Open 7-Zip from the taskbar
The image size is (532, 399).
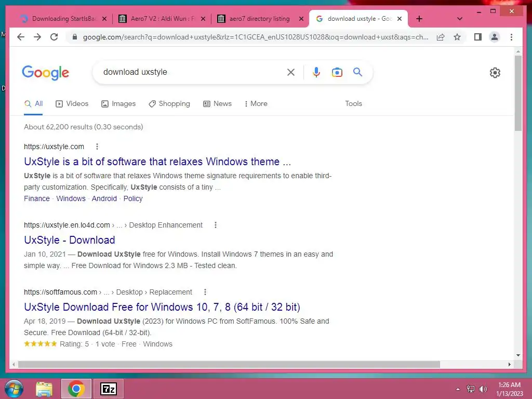[x=109, y=389]
